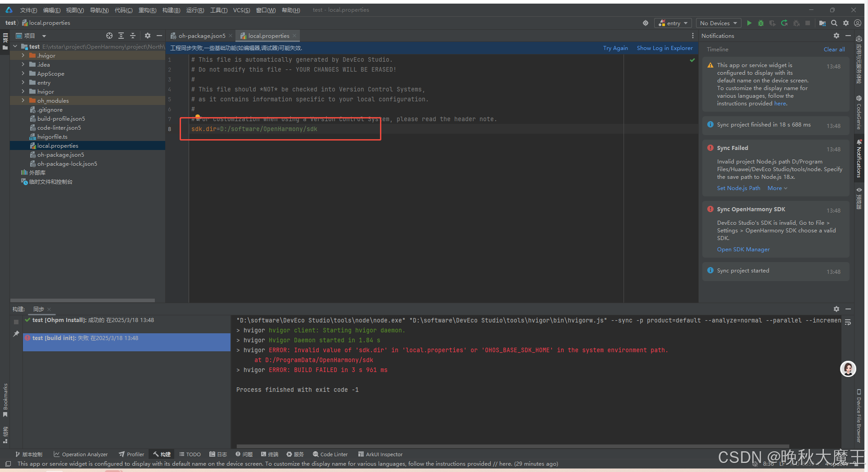Expand the oh_modules folder
868x472 pixels.
pos(23,100)
